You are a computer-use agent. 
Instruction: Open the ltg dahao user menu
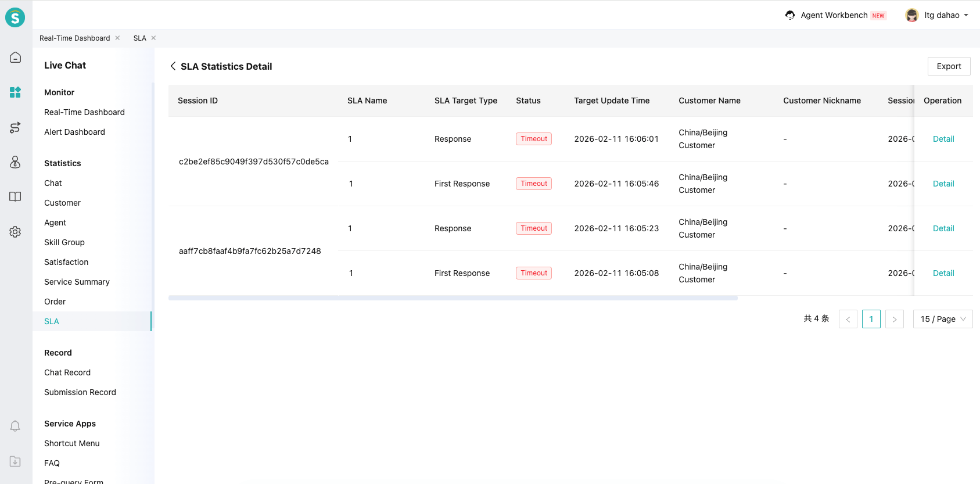point(937,15)
